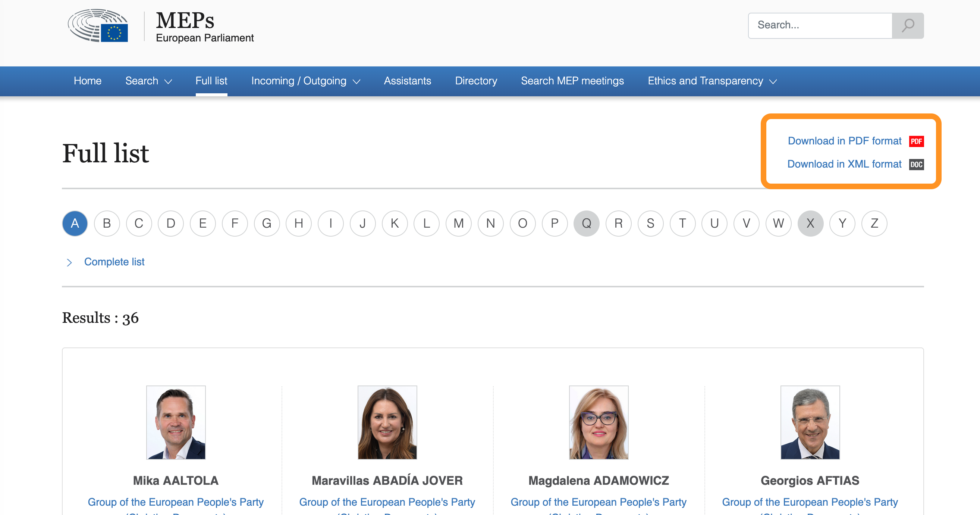Open the Magdalena ADAMOWICZ name link

coord(599,481)
